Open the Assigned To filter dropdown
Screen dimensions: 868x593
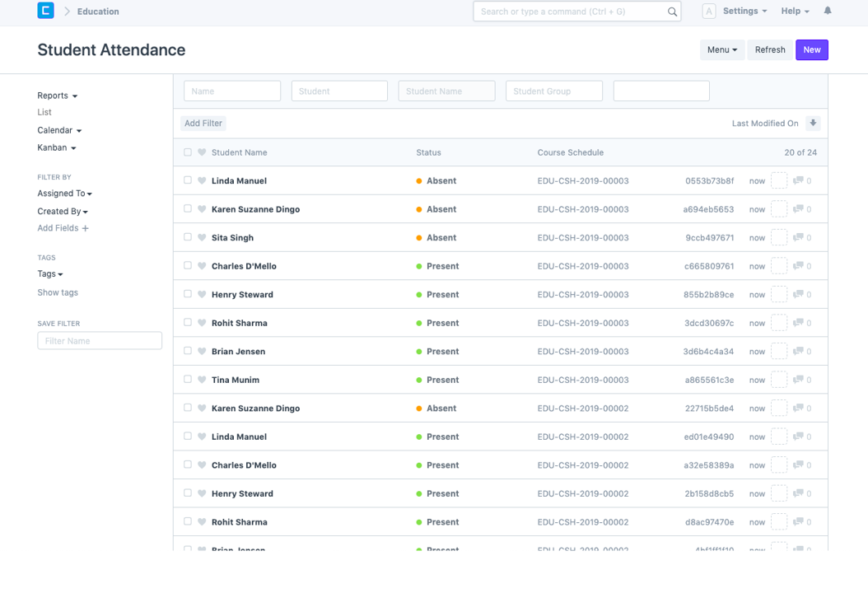tap(64, 194)
